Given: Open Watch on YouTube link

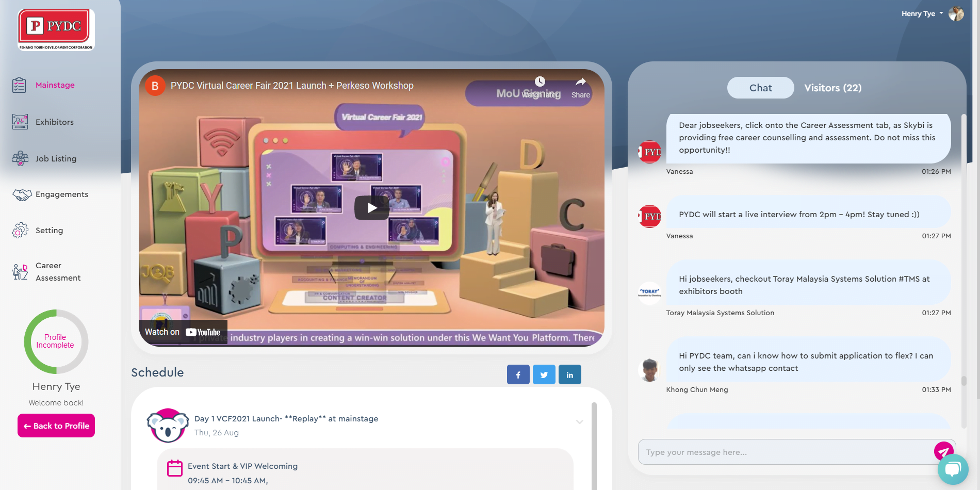Looking at the screenshot, I should 183,332.
